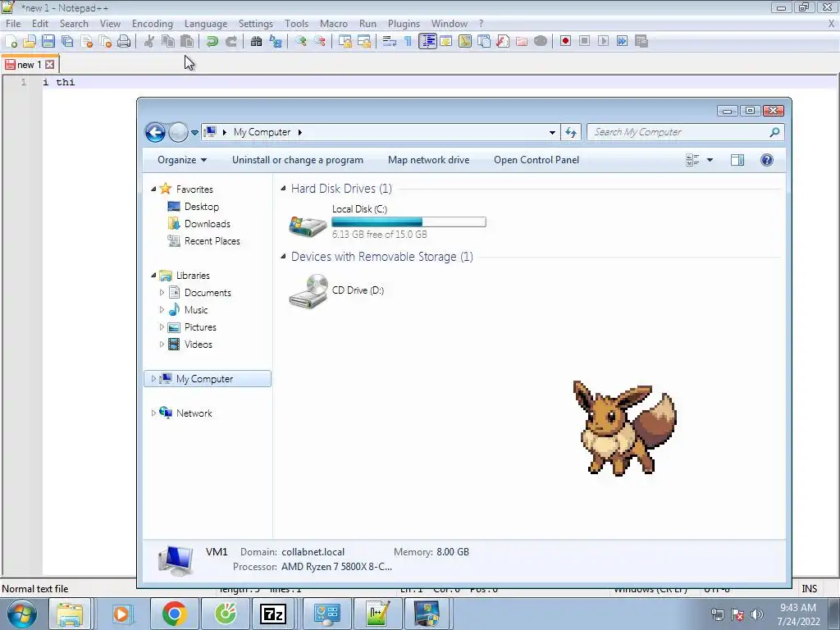Click the Replace toolbar icon
Image resolution: width=840 pixels, height=630 pixels.
[276, 41]
